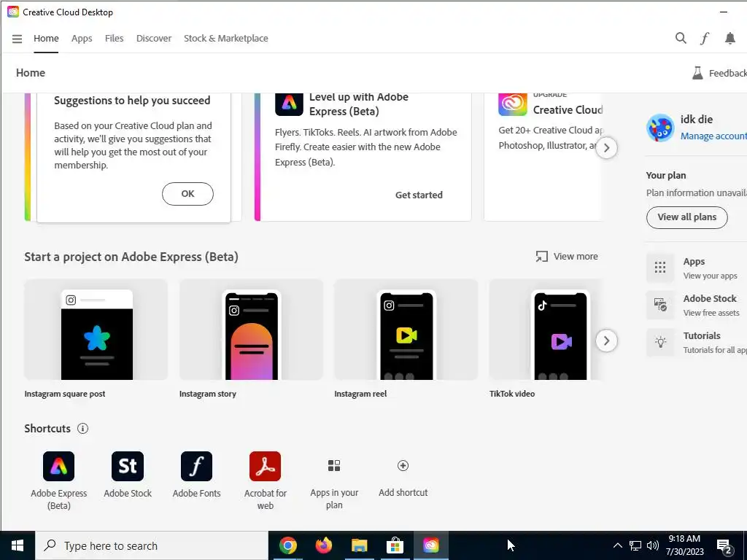Viewport: 747px width, 560px height.
Task: Click the idk die profile avatar
Action: click(x=660, y=128)
